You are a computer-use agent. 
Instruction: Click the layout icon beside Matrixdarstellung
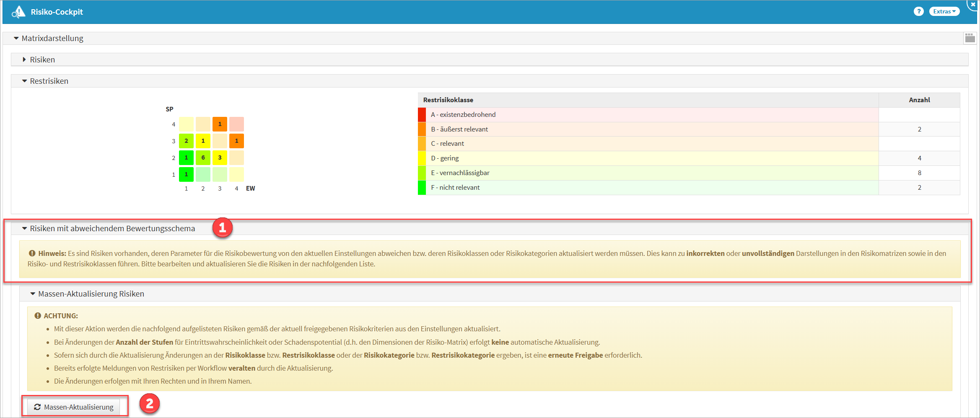970,38
